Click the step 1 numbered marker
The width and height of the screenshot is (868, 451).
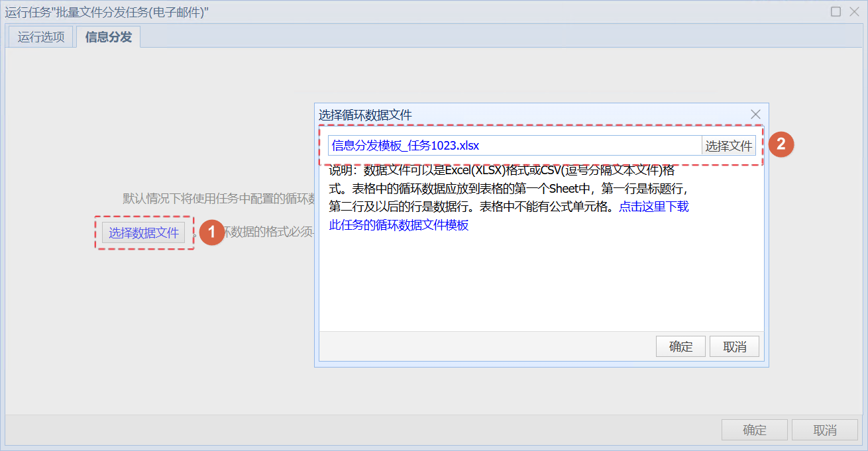[x=212, y=233]
